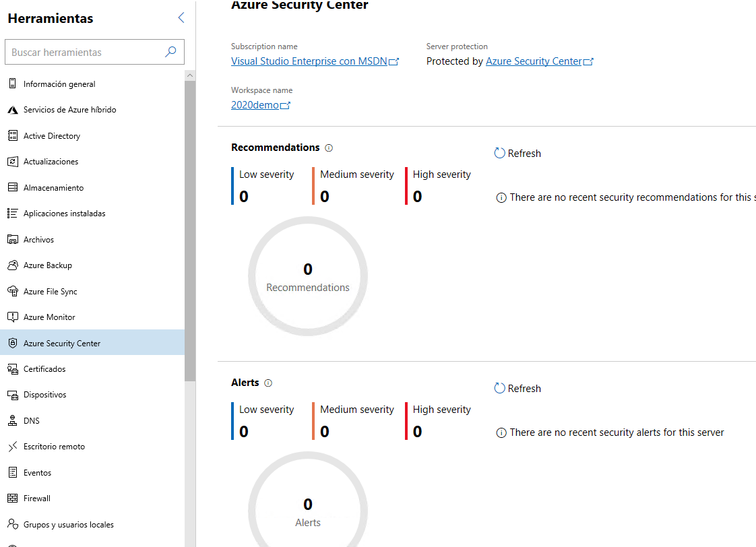This screenshot has height=547, width=756.
Task: Click the Azure Backup cloud icon
Action: click(12, 265)
